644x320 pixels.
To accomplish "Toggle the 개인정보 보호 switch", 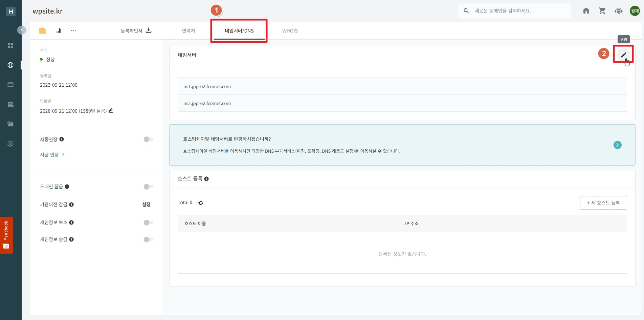I will point(148,222).
